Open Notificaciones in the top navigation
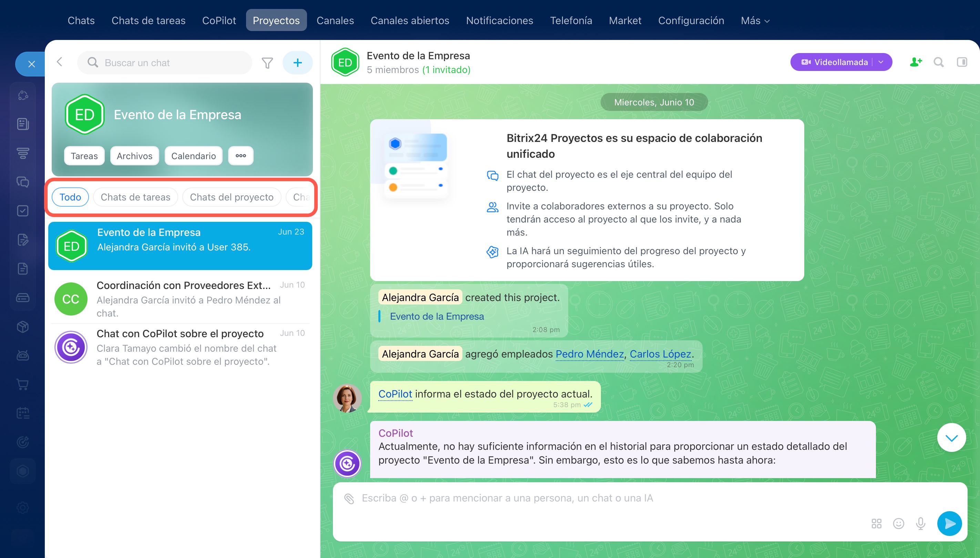The image size is (980, 558). coord(500,20)
